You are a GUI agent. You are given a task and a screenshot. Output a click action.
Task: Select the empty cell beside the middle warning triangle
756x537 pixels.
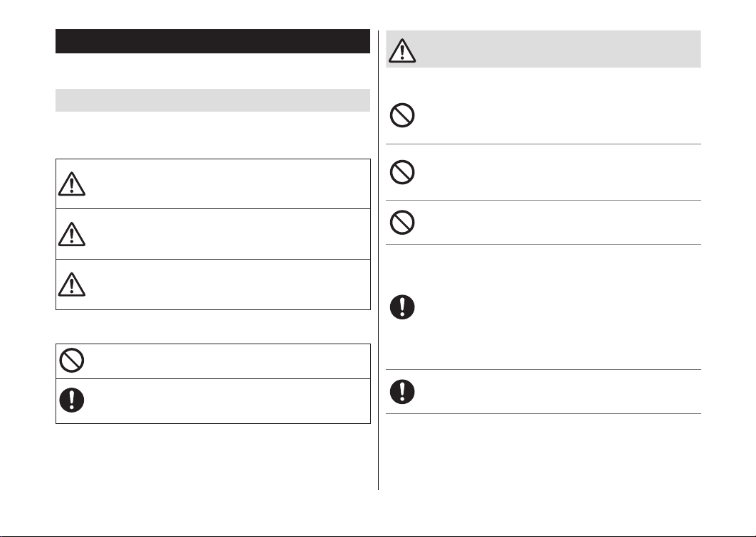point(229,234)
